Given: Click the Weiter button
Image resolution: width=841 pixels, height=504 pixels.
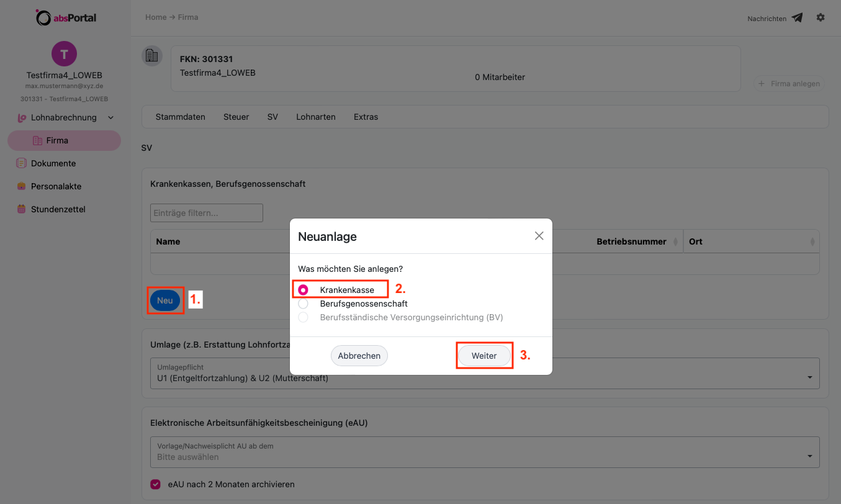Looking at the screenshot, I should point(484,356).
